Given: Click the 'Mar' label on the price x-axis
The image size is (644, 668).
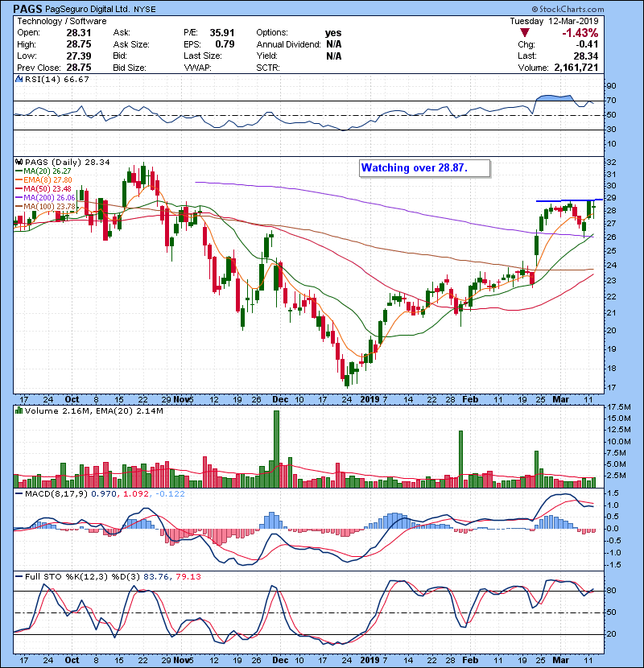Looking at the screenshot, I should click(x=560, y=399).
